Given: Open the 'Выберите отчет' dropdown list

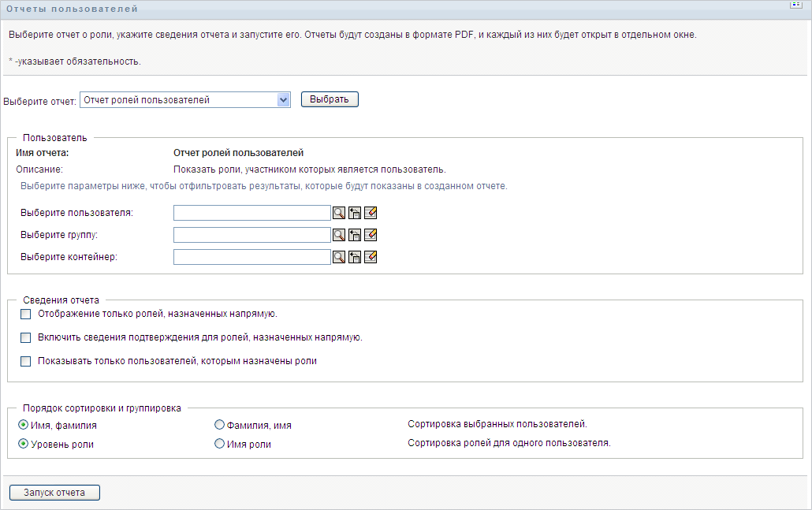Looking at the screenshot, I should 284,100.
